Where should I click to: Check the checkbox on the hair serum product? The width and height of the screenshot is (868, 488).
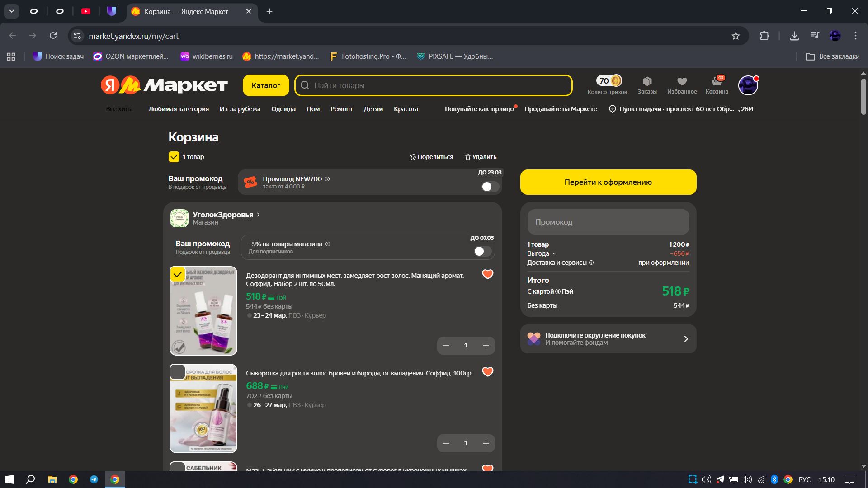tap(177, 372)
